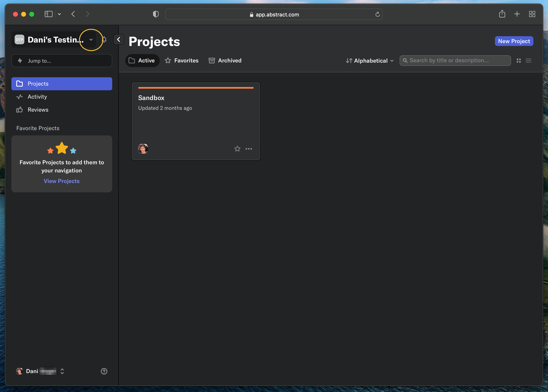Open the Safari sidebar dropdown chevron

[x=59, y=14]
